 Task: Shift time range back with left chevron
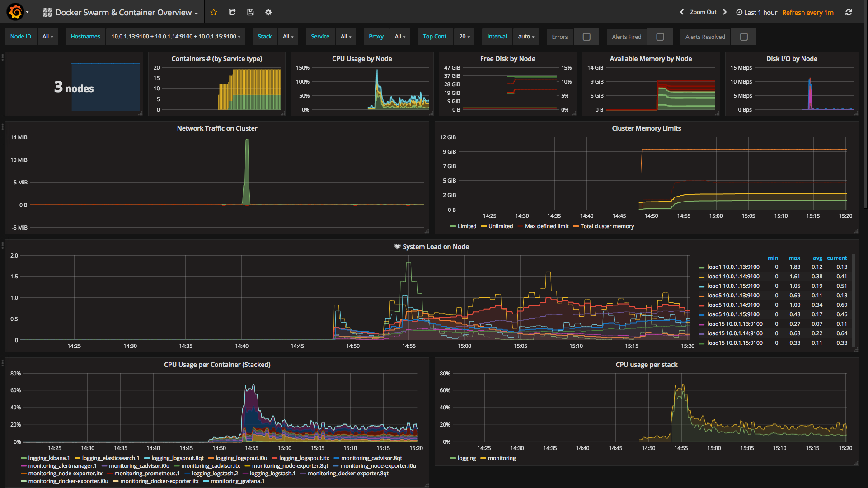(x=682, y=12)
